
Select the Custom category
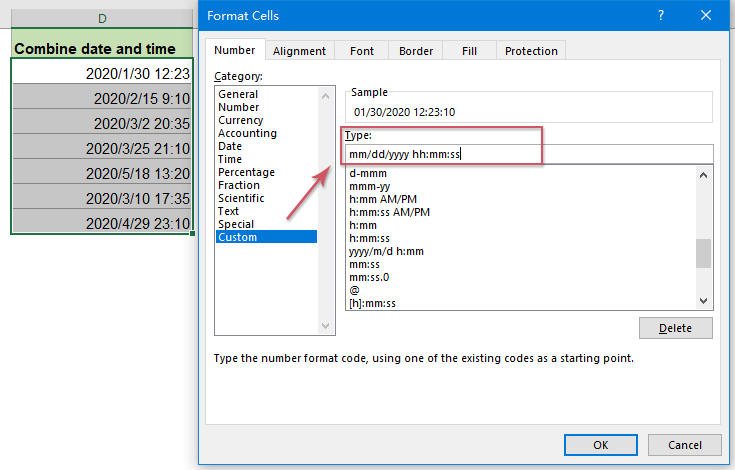click(237, 237)
